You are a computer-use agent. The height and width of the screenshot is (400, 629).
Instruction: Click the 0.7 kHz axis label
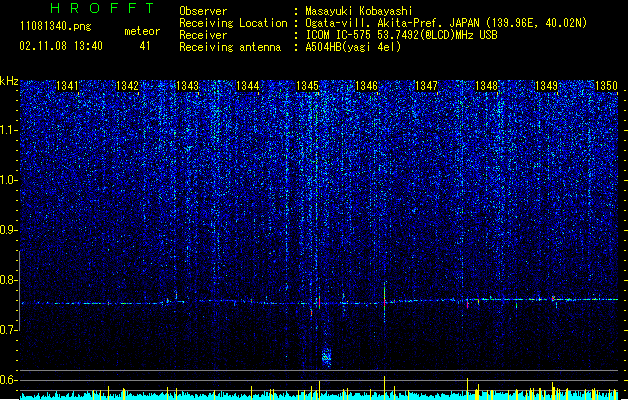pyautogui.click(x=9, y=330)
